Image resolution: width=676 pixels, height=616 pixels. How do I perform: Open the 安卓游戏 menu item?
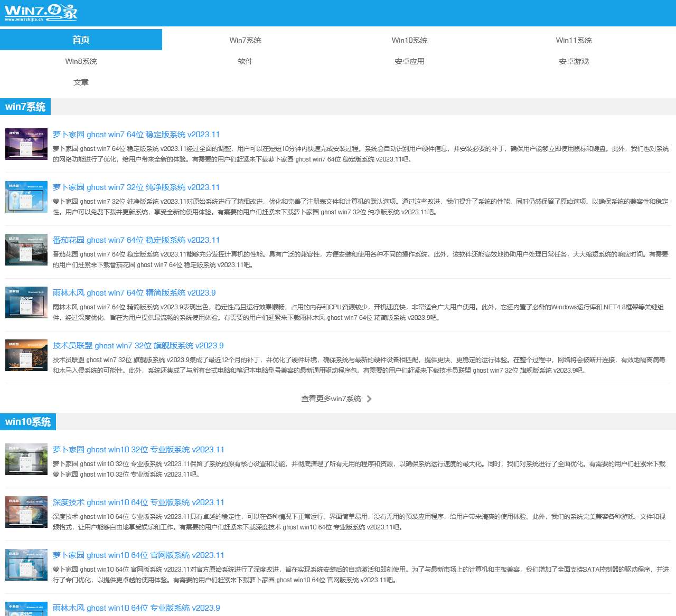574,61
